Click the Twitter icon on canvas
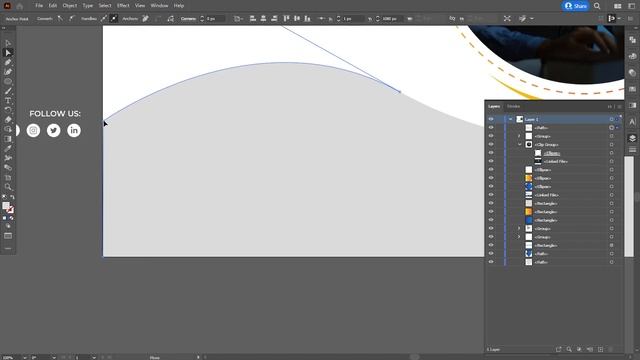Image resolution: width=640 pixels, height=360 pixels. click(x=53, y=131)
